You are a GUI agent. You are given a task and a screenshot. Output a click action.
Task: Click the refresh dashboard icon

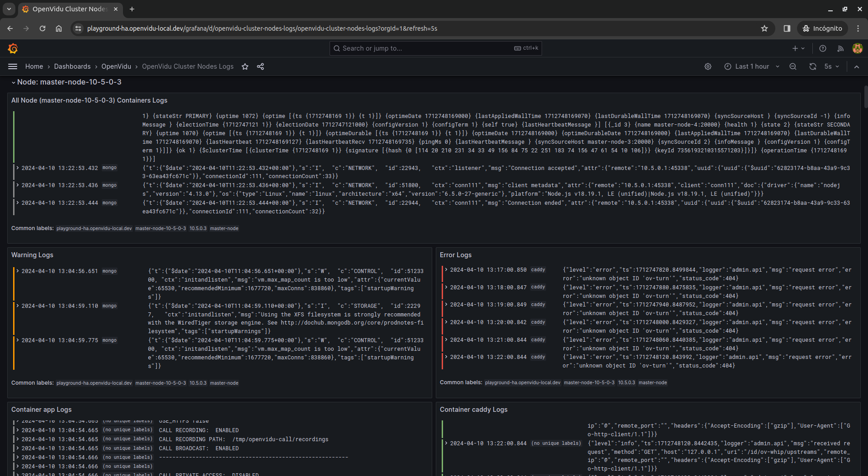(813, 66)
